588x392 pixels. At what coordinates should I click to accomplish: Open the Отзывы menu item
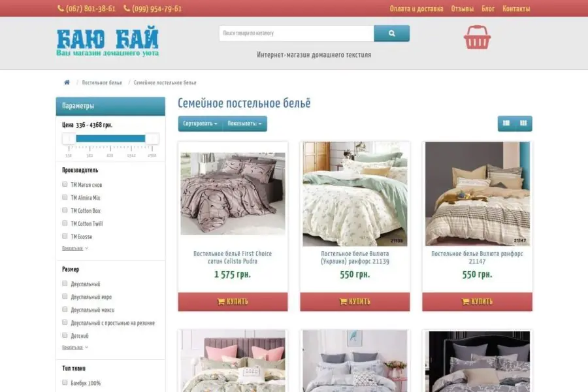click(463, 8)
